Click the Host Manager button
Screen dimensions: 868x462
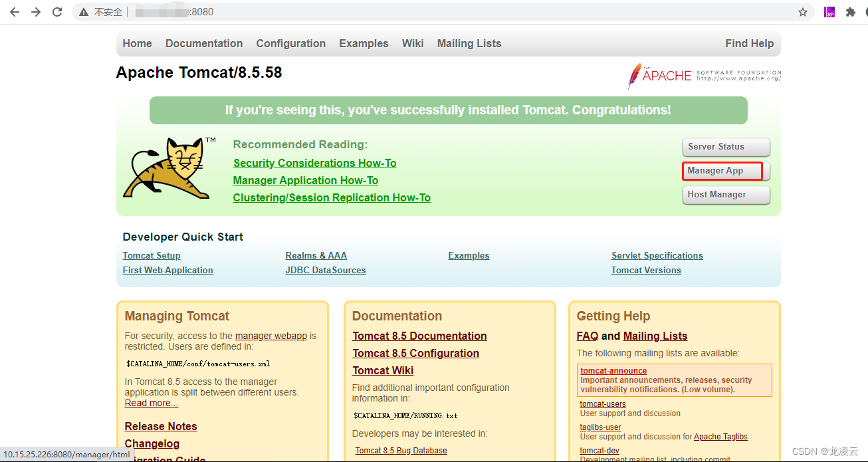tap(726, 195)
